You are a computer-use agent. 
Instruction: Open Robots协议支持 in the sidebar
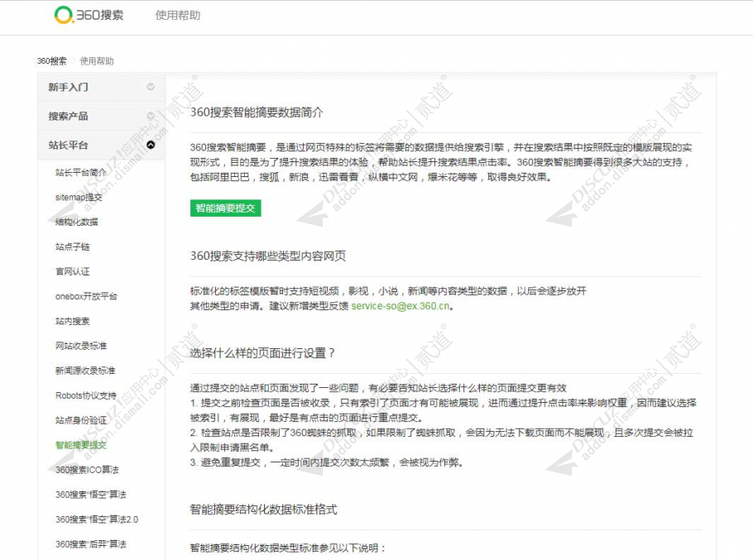tap(86, 395)
